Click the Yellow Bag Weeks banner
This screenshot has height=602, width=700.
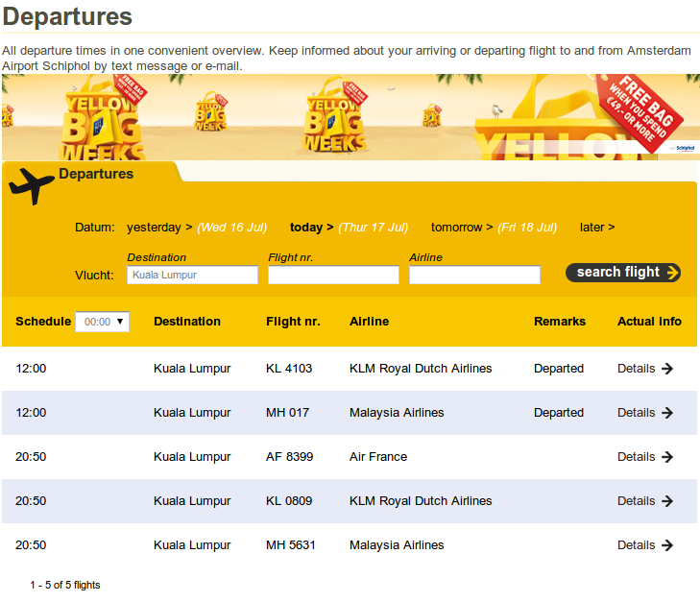pyautogui.click(x=350, y=117)
